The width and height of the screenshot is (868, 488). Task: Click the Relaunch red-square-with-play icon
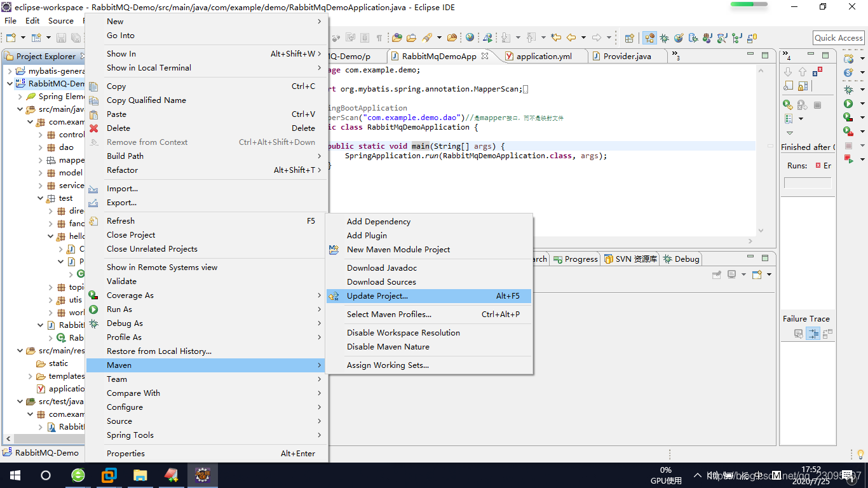point(848,159)
